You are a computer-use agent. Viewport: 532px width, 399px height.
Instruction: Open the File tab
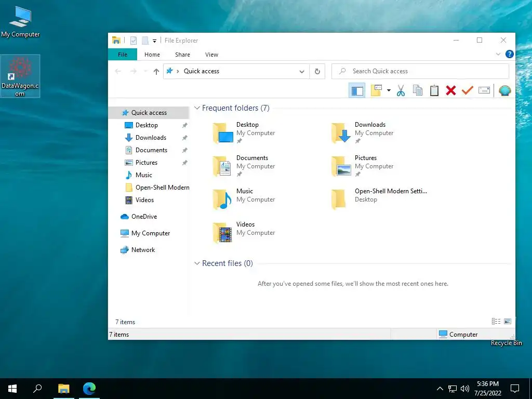click(123, 54)
